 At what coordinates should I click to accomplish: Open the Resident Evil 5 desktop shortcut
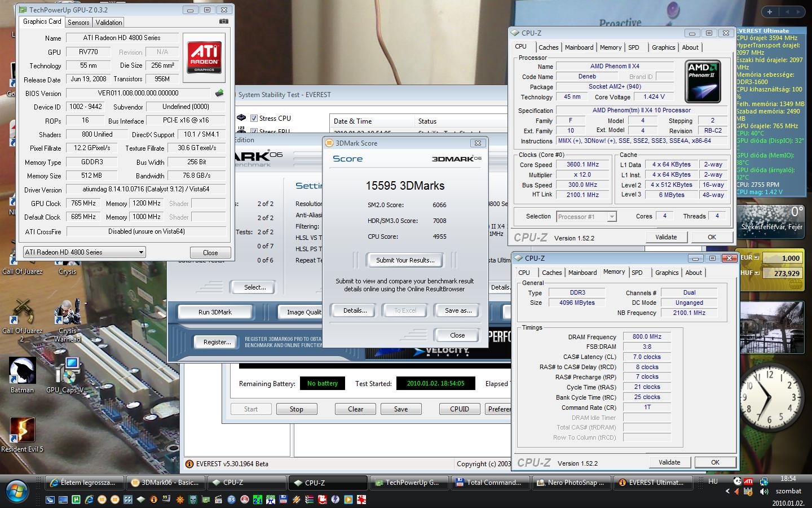click(x=23, y=435)
